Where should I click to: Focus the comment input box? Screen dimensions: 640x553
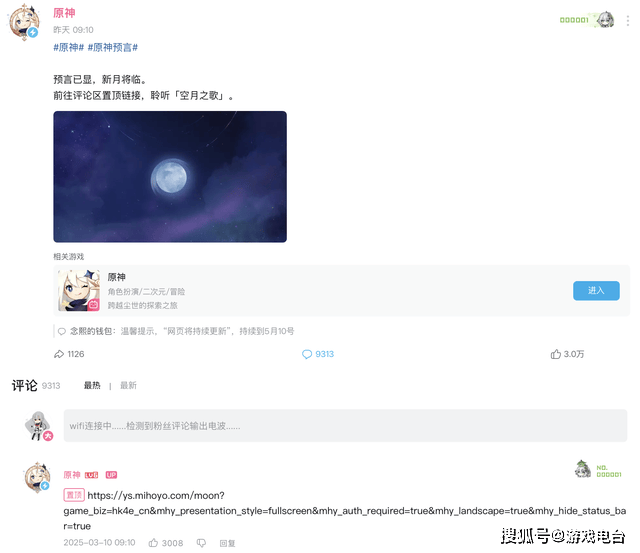click(345, 426)
